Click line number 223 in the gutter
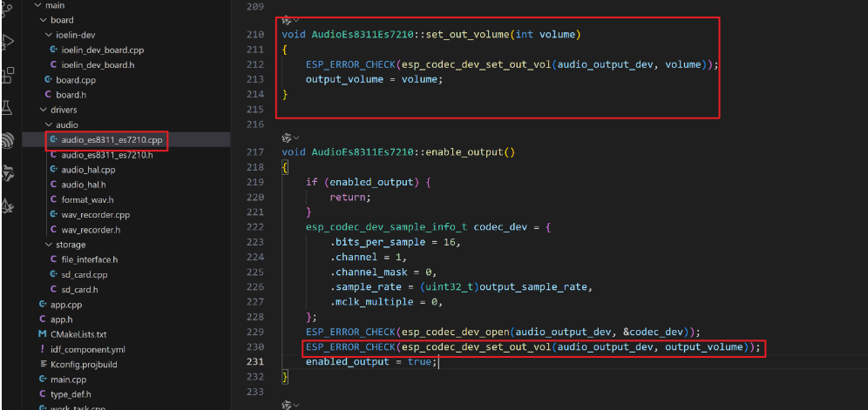 pyautogui.click(x=255, y=242)
